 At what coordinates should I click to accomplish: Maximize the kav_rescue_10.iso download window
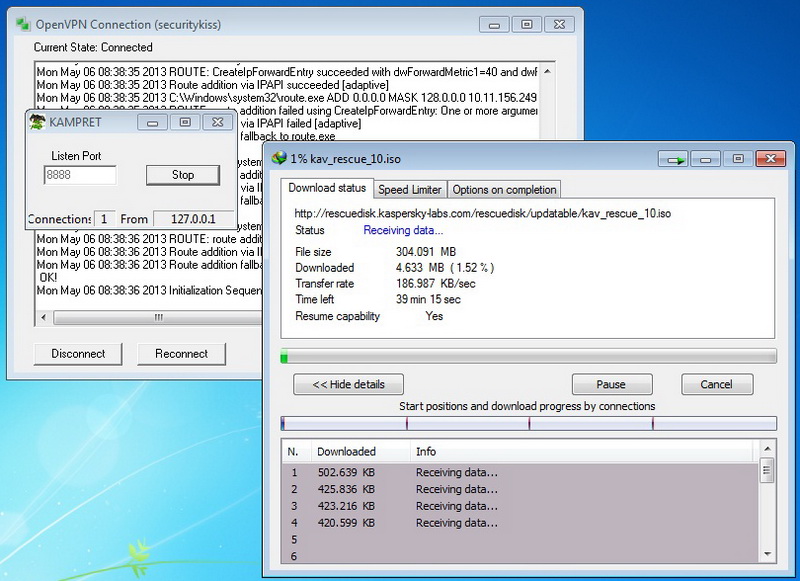738,159
